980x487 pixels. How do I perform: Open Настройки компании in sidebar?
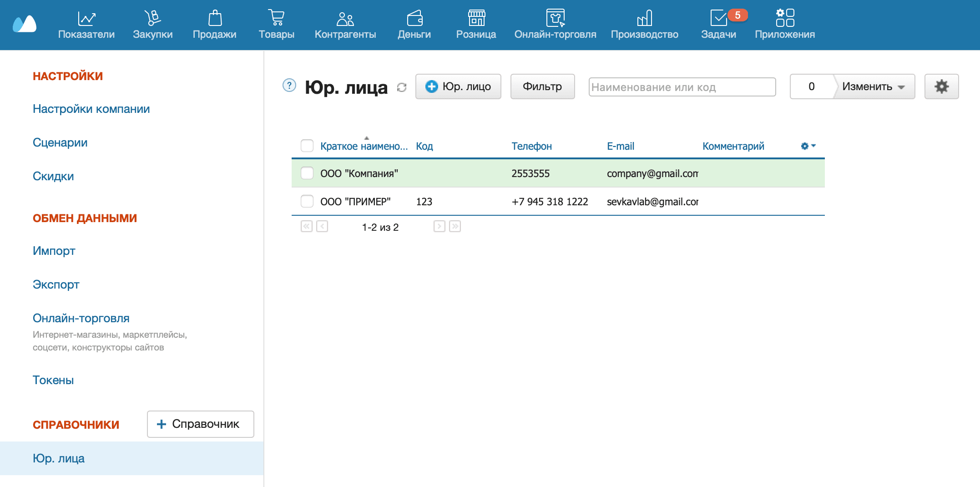pyautogui.click(x=91, y=109)
